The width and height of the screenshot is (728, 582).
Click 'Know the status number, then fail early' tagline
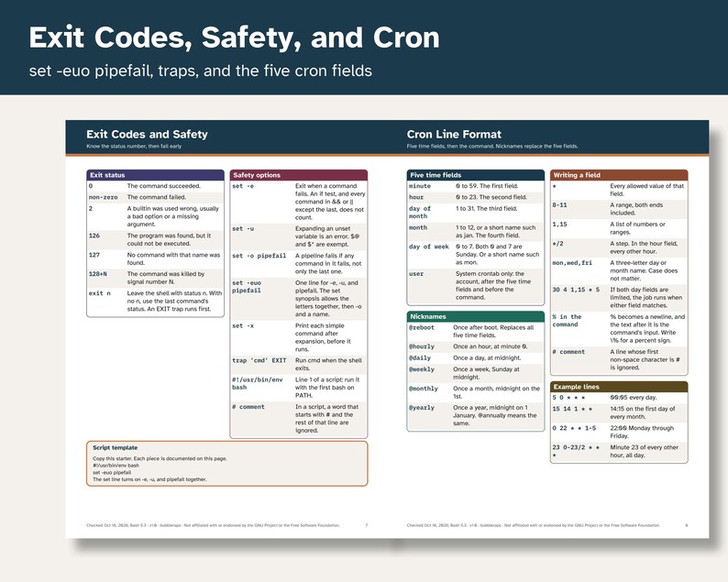pos(134,147)
